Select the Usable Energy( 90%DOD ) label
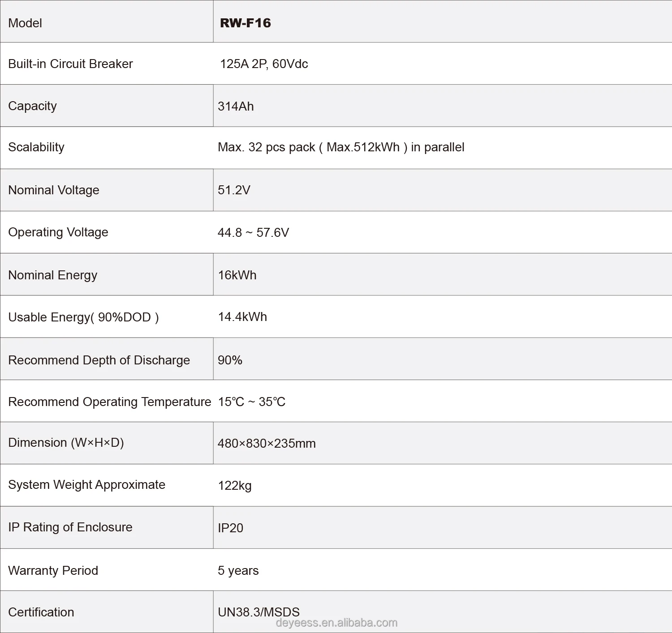 [83, 317]
